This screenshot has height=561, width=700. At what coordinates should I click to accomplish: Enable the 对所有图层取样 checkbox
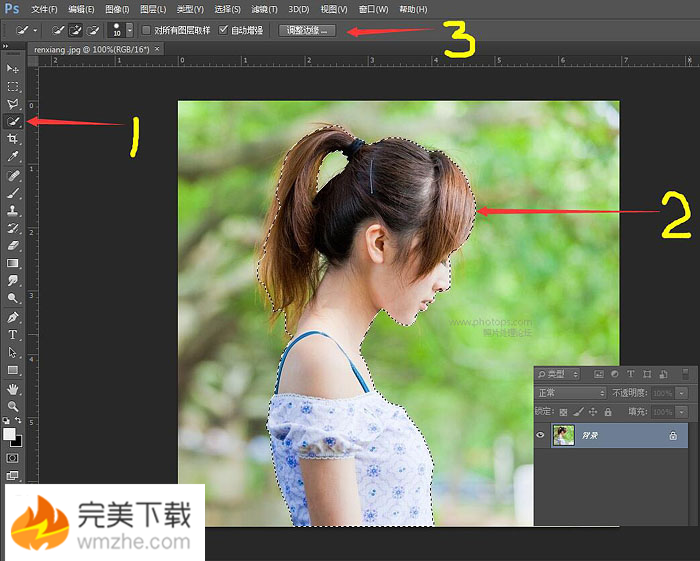147,31
